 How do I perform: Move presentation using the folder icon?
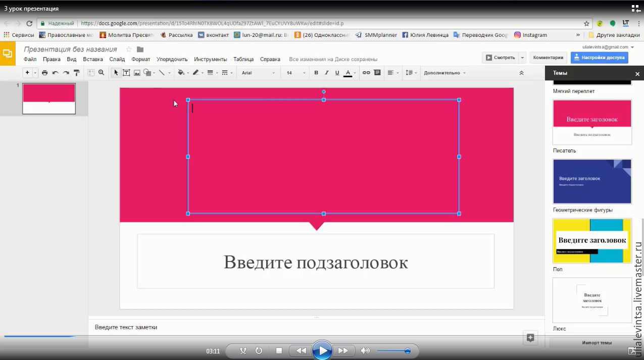[x=140, y=49]
